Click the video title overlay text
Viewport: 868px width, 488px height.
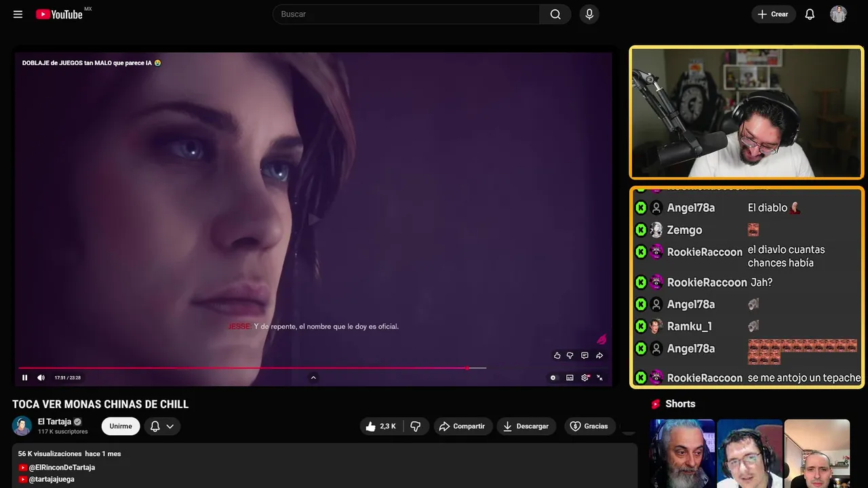[x=92, y=63]
